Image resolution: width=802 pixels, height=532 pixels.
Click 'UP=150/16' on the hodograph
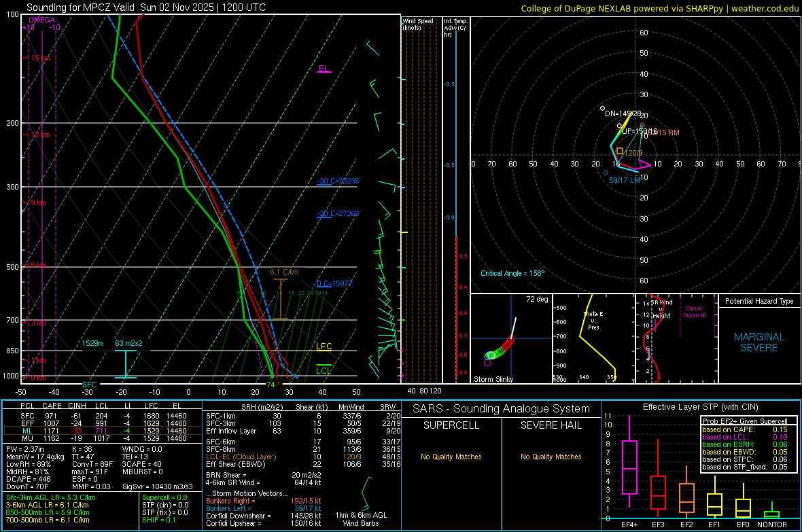coord(640,131)
